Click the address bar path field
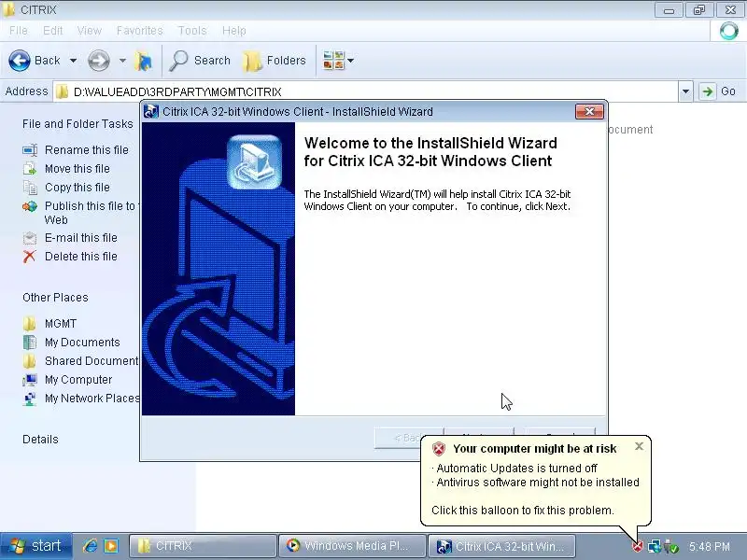This screenshot has width=747, height=560. tap(366, 91)
